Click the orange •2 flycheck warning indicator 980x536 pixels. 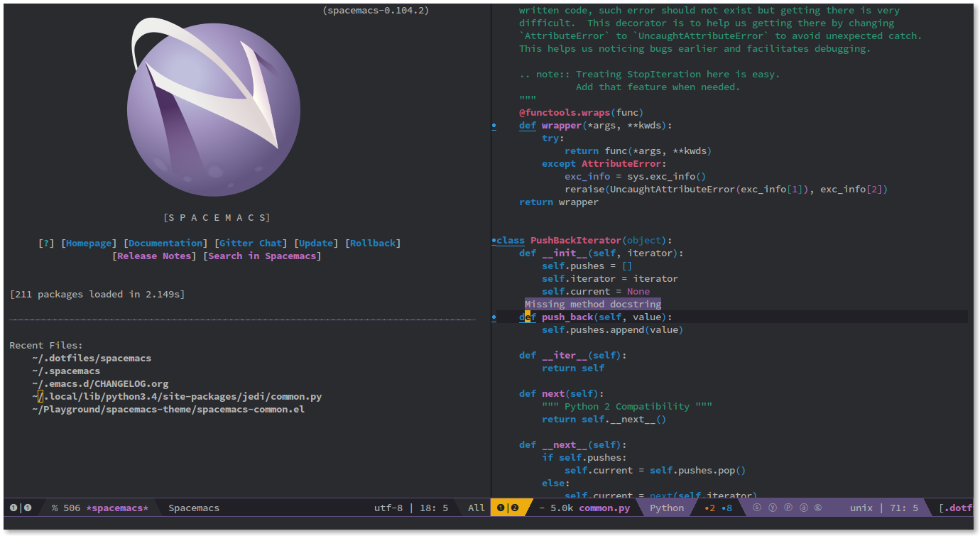click(711, 508)
